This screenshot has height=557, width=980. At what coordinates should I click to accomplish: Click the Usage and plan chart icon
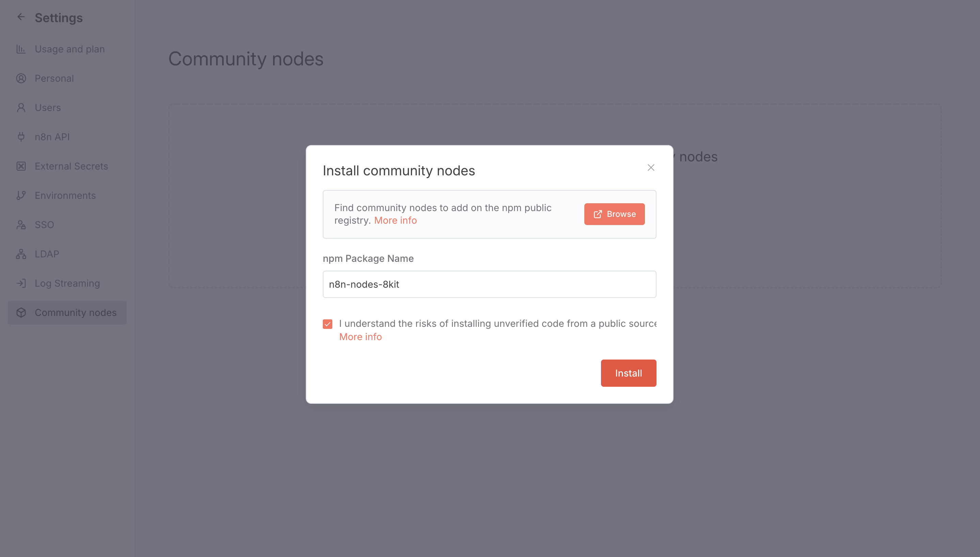coord(21,49)
